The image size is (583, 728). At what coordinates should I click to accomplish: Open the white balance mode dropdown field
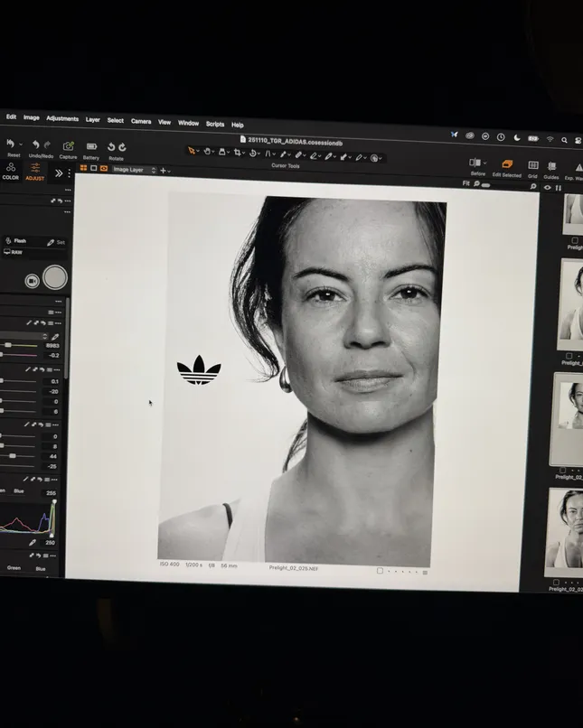(24, 335)
